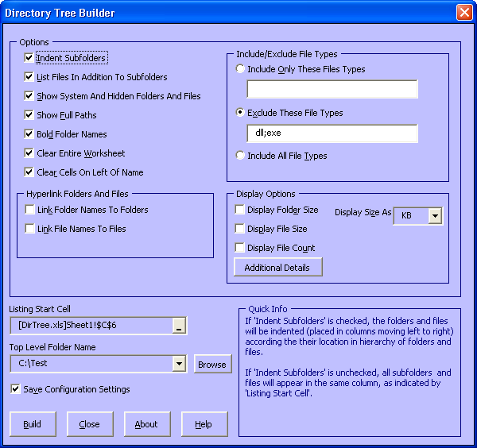Click the Listing Start Cell label

coord(40,309)
